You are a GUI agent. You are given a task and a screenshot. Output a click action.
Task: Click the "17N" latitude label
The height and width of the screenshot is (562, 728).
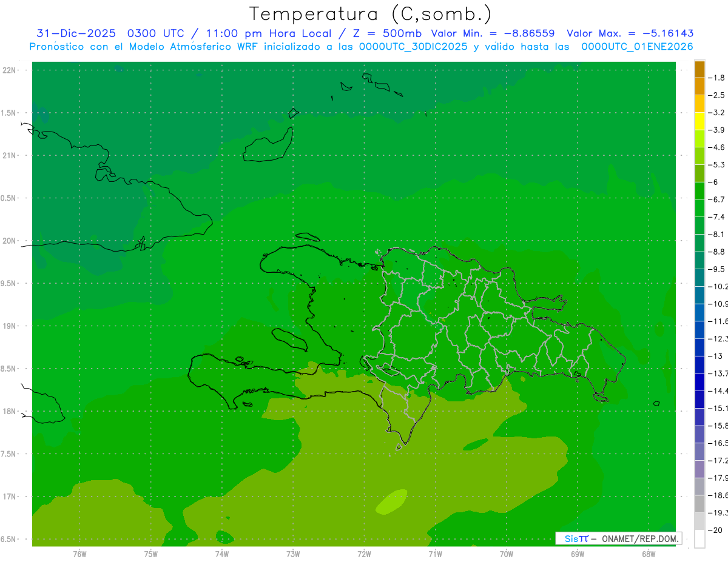click(10, 497)
